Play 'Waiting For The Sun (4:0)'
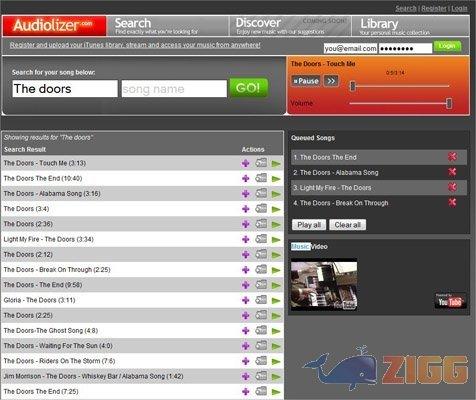476x400 pixels. coord(276,346)
